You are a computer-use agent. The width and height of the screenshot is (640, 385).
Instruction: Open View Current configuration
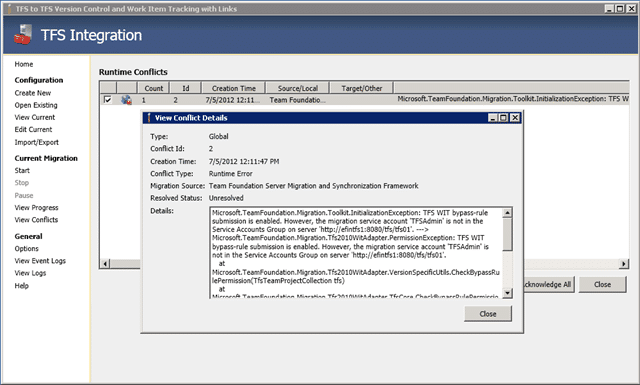click(35, 117)
